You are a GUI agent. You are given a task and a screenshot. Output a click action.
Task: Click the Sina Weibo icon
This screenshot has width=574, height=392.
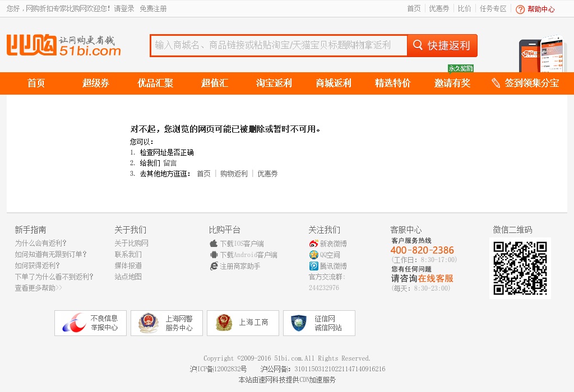[314, 244]
